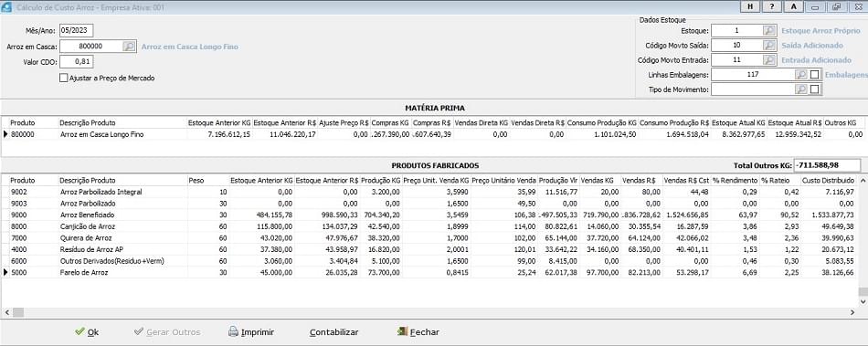
Task: Select the Resíduo de Arroz AP row
Action: pos(432,249)
